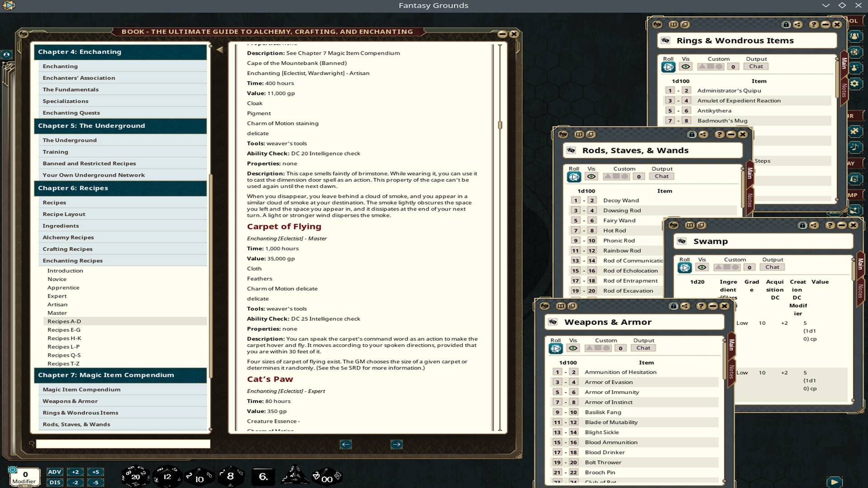Click Chat output button in Weapons & Armor
Screen dimensions: 868x488
point(643,348)
